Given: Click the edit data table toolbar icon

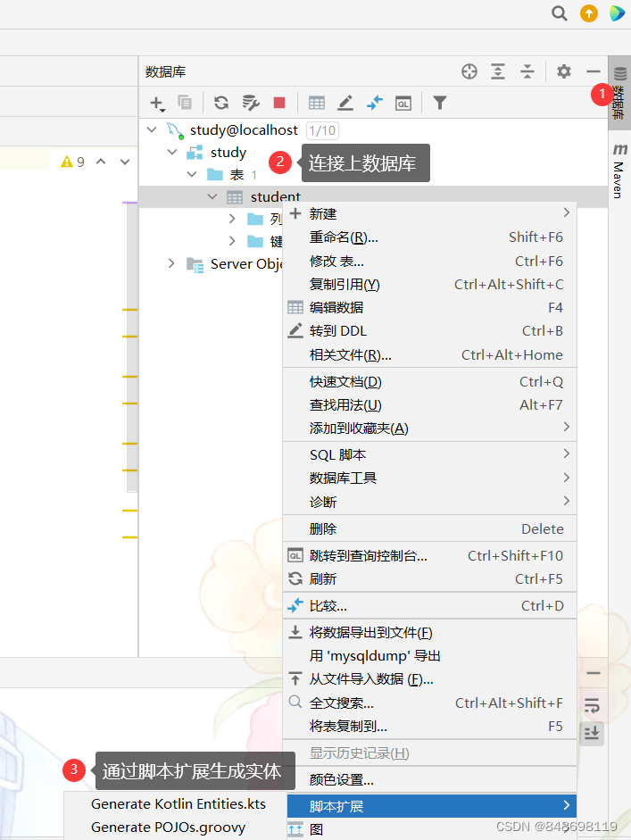Looking at the screenshot, I should 317,103.
